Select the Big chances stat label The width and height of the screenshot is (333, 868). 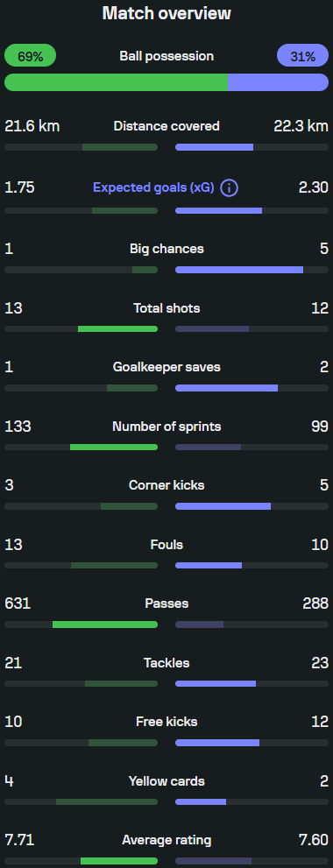[166, 249]
